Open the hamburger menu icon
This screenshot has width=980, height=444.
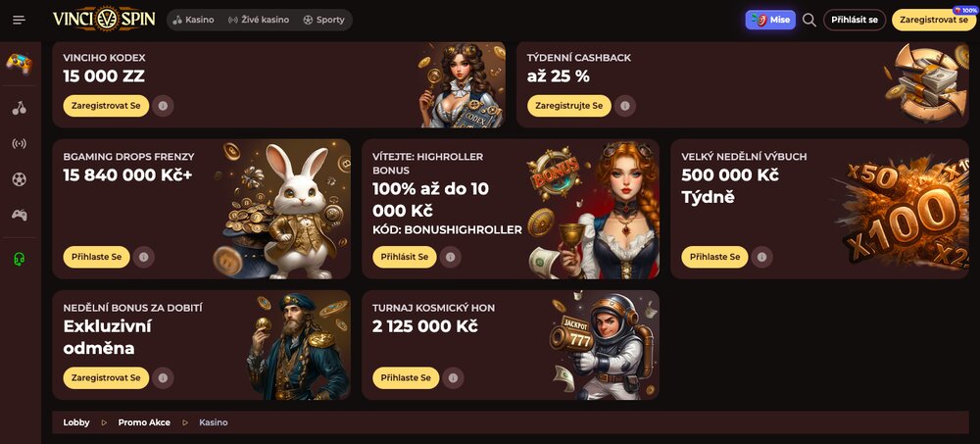pyautogui.click(x=19, y=20)
